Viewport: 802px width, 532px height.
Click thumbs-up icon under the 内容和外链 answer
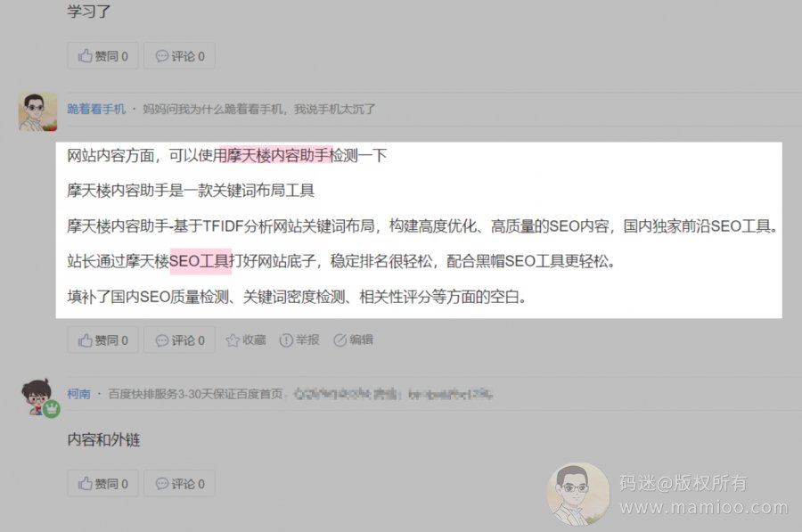85,483
